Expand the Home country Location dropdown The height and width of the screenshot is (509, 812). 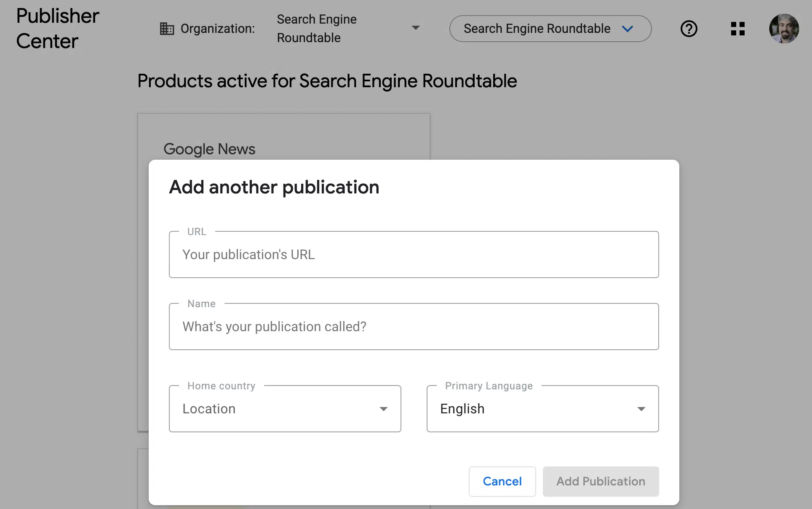pos(384,409)
